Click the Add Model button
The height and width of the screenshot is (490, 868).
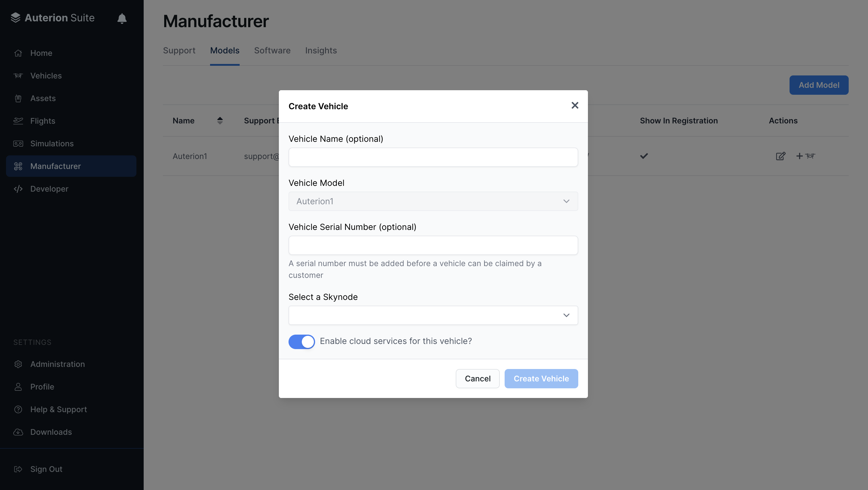pyautogui.click(x=819, y=85)
